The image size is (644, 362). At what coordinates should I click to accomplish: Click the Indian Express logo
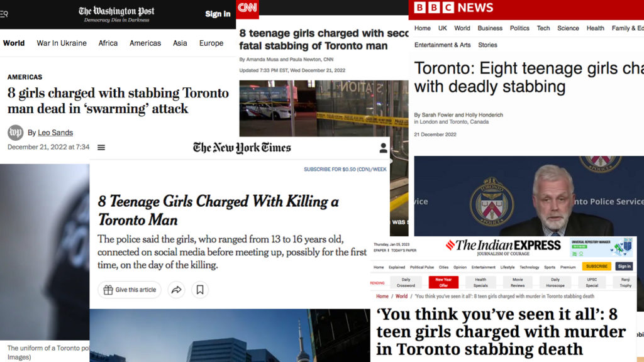502,246
